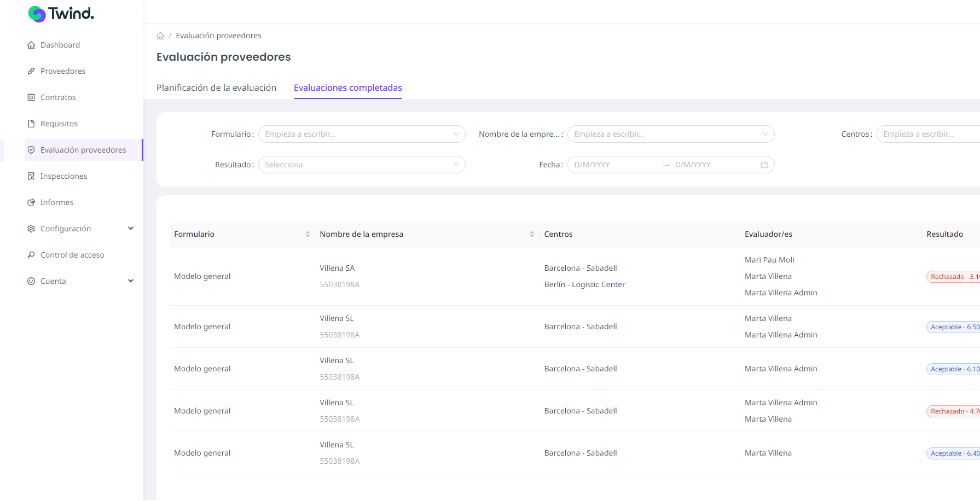Click the Aceptable - 6.50 result tag
This screenshot has height=501, width=980.
click(x=953, y=327)
